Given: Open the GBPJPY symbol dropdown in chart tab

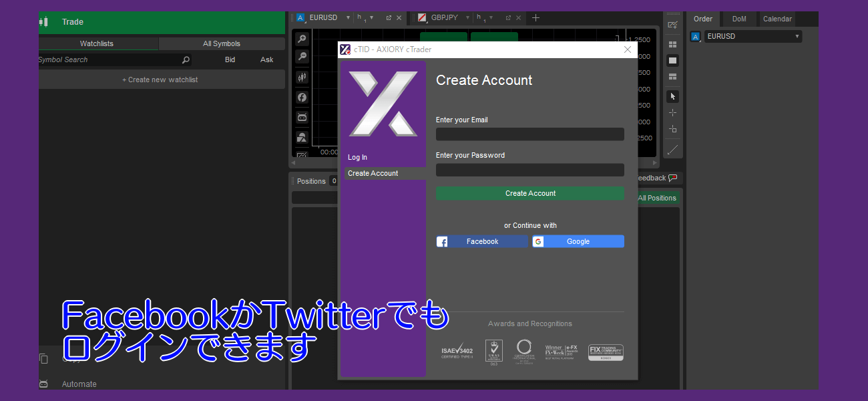Looking at the screenshot, I should tap(468, 18).
